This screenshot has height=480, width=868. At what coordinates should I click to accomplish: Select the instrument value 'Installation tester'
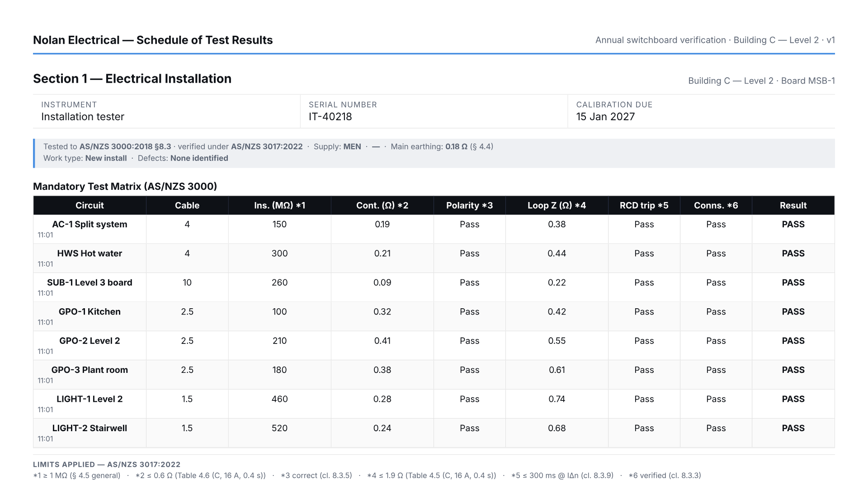tap(83, 117)
